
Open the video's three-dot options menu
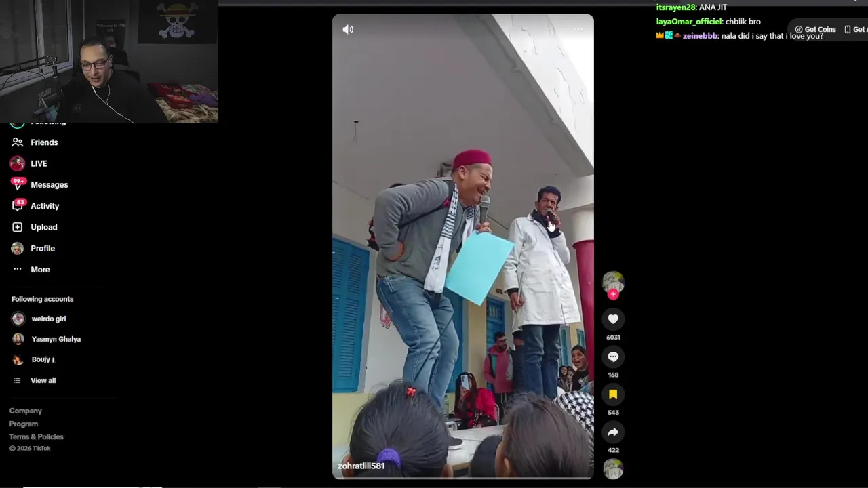click(x=578, y=29)
